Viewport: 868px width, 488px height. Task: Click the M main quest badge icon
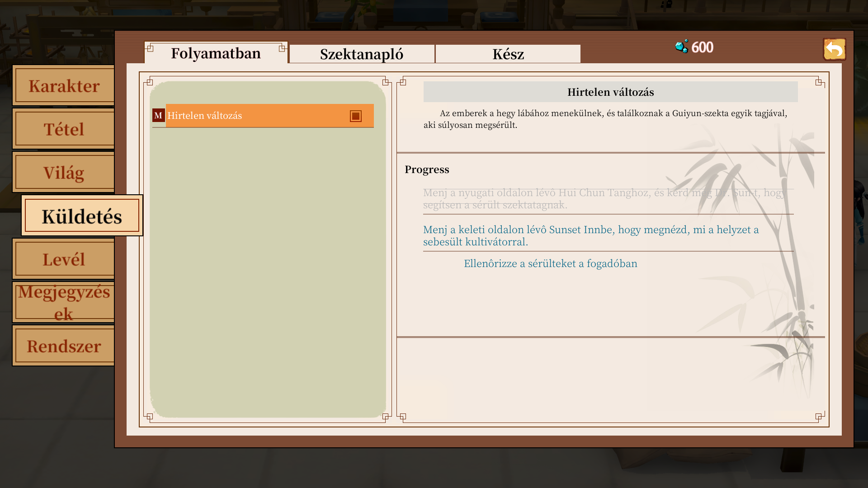pos(158,116)
